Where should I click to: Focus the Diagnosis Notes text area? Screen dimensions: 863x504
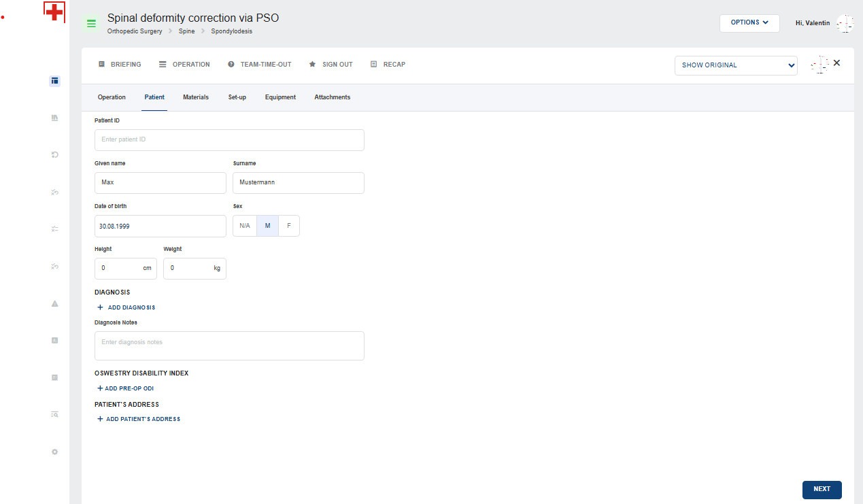click(229, 346)
